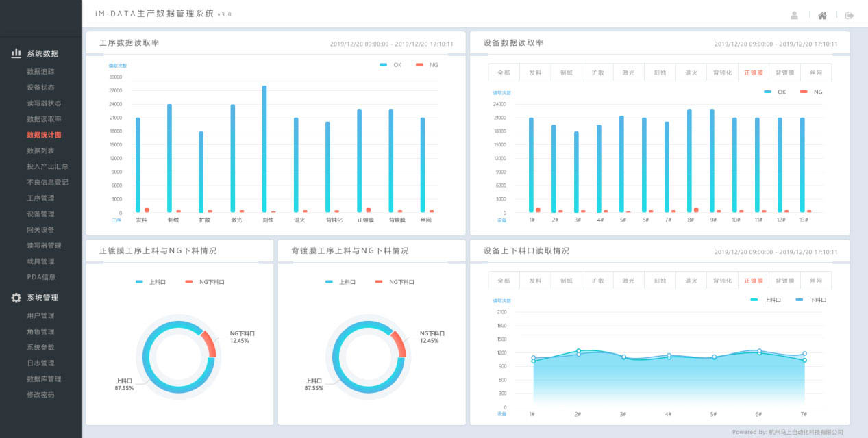Click red NG下料口 segment of 正镀膜 donut
Screen dimensions: 868x438
209,344
